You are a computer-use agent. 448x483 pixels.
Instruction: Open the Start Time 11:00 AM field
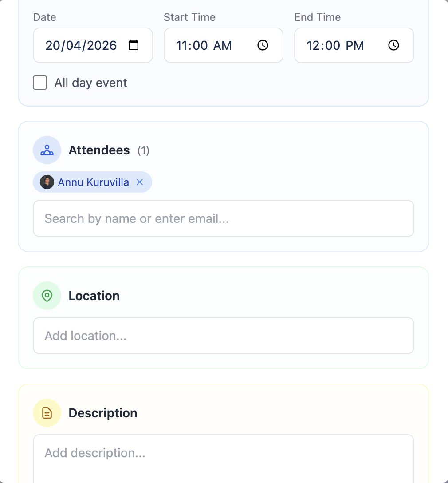coord(224,45)
